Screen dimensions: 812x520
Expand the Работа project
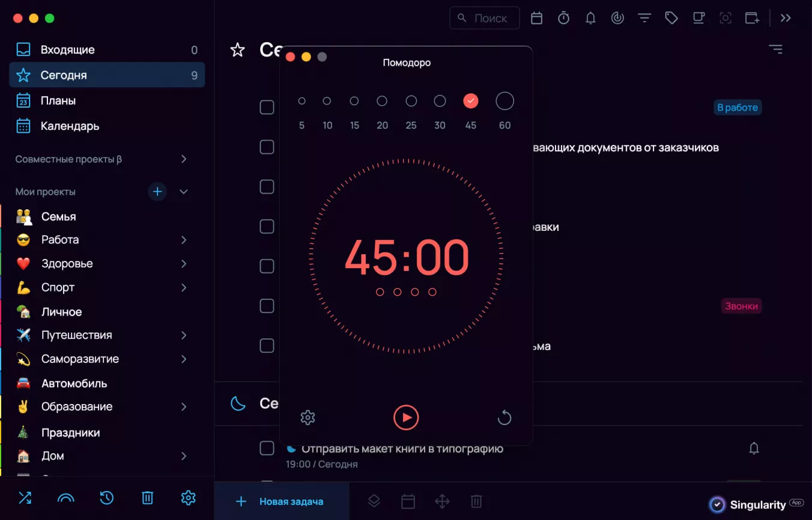(184, 240)
